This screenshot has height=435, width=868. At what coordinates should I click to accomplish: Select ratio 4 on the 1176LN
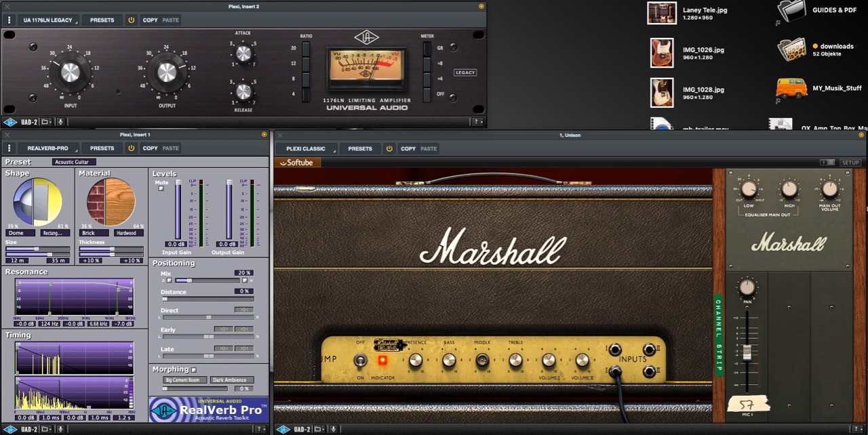[x=306, y=94]
